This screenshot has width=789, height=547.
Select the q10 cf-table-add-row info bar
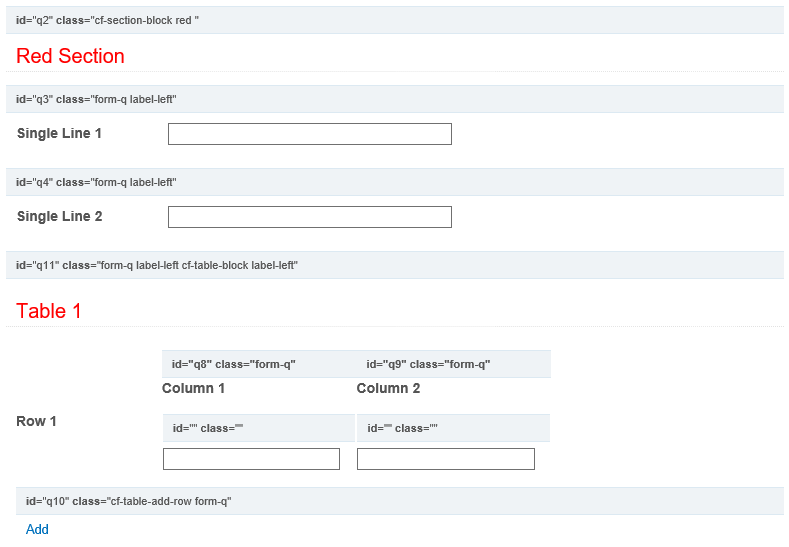coord(399,501)
